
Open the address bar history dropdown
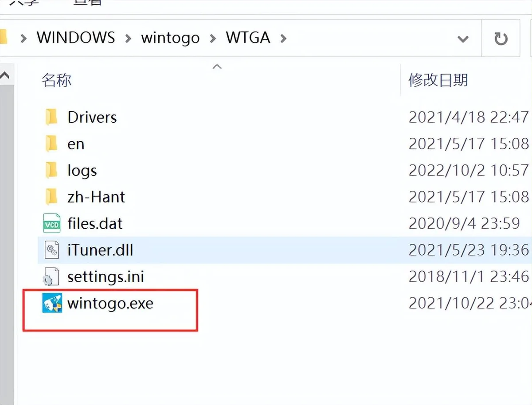(463, 39)
